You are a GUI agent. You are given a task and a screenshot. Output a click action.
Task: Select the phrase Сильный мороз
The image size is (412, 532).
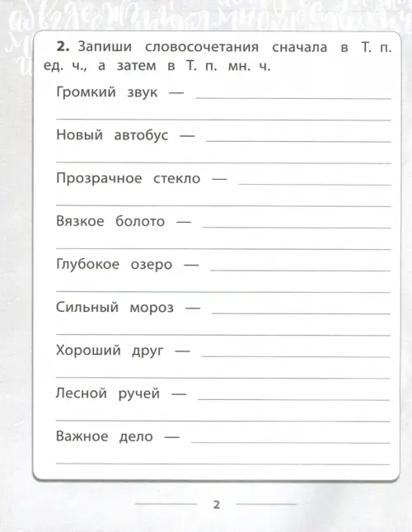tap(115, 308)
